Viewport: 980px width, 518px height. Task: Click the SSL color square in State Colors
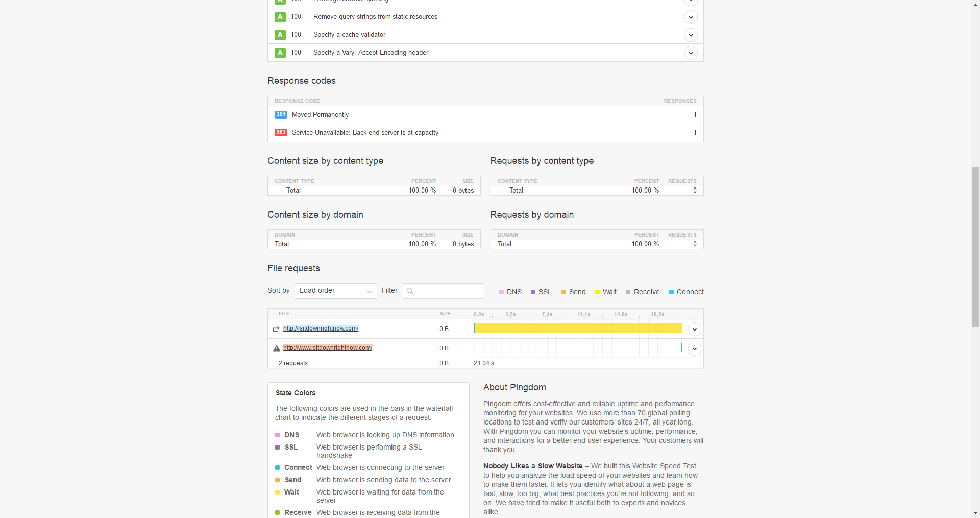277,448
